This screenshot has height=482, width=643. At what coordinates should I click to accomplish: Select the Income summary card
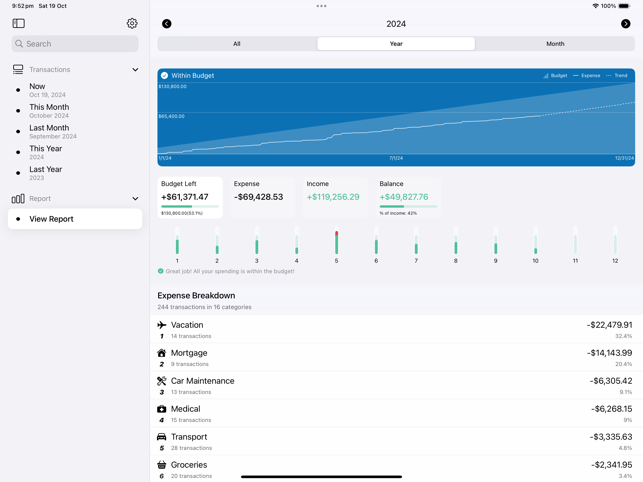(x=335, y=197)
